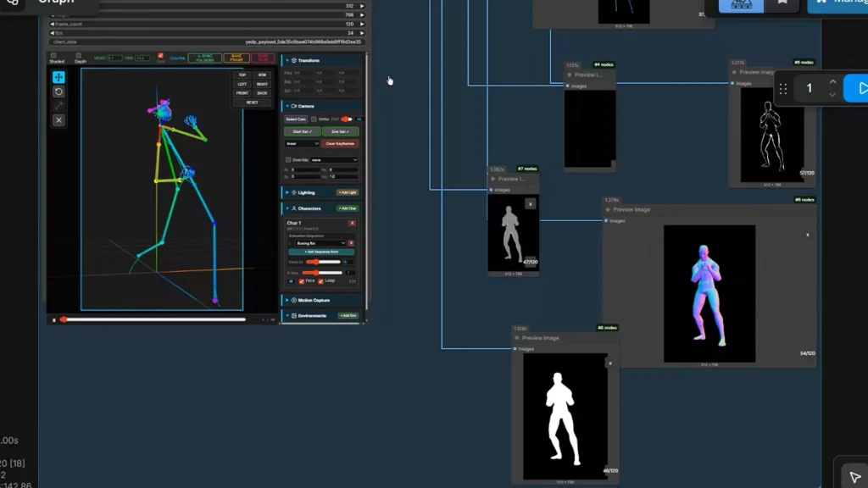The height and width of the screenshot is (488, 868).
Task: Decrement frame_count value with left arrow
Action: pos(52,24)
